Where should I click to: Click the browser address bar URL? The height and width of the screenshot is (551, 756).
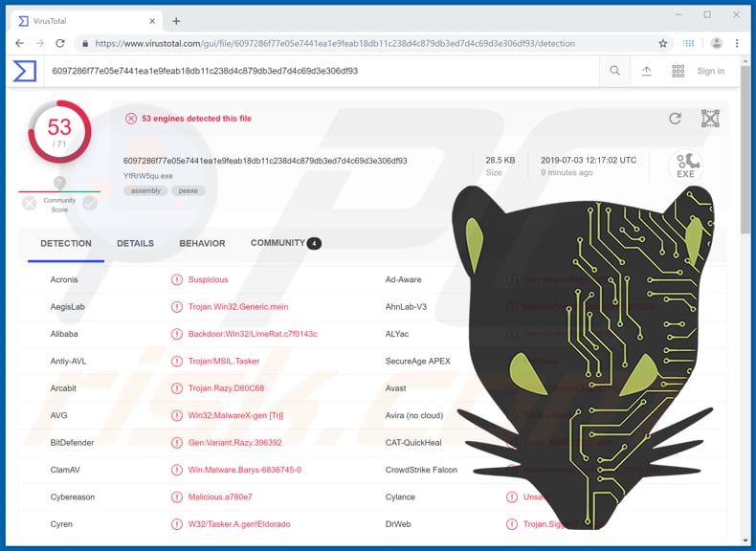coord(335,43)
